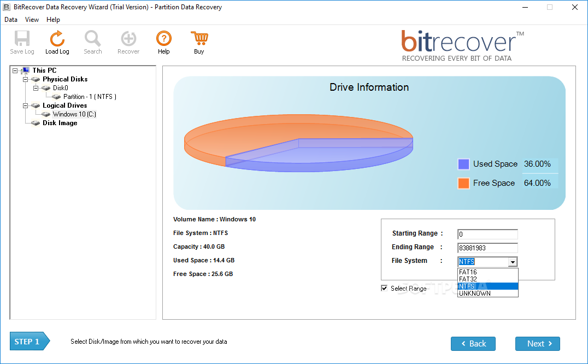
Task: Open the Data menu
Action: tap(11, 20)
